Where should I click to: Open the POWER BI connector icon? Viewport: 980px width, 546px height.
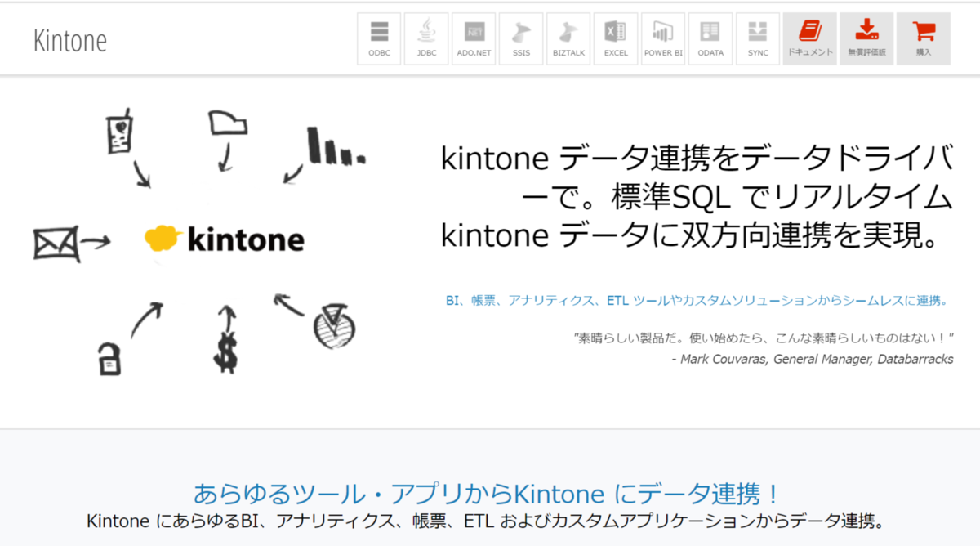pos(662,38)
